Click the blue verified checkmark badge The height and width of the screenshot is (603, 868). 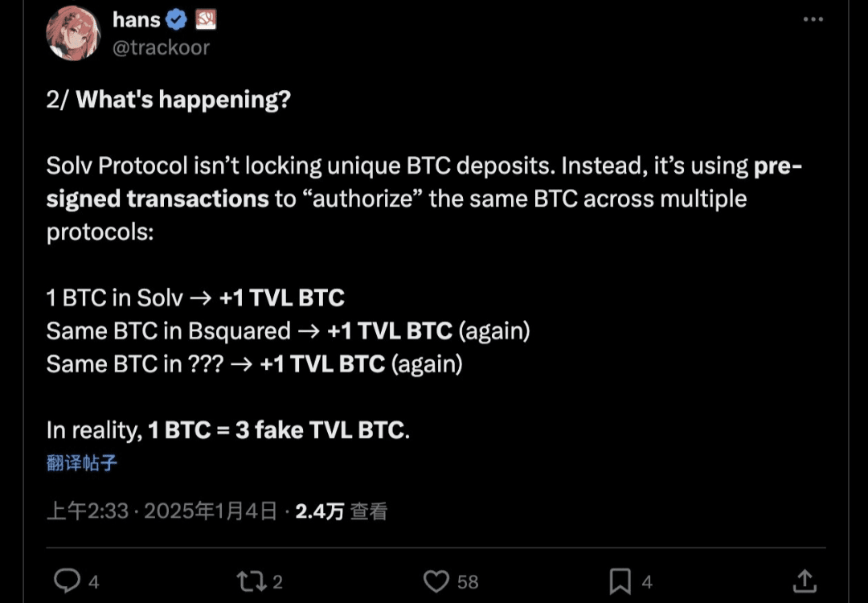[x=177, y=20]
